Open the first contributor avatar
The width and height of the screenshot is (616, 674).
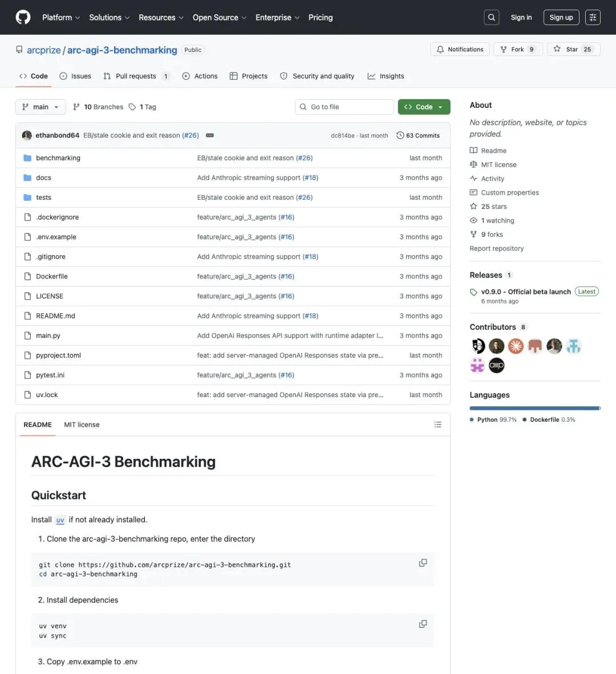tap(477, 346)
